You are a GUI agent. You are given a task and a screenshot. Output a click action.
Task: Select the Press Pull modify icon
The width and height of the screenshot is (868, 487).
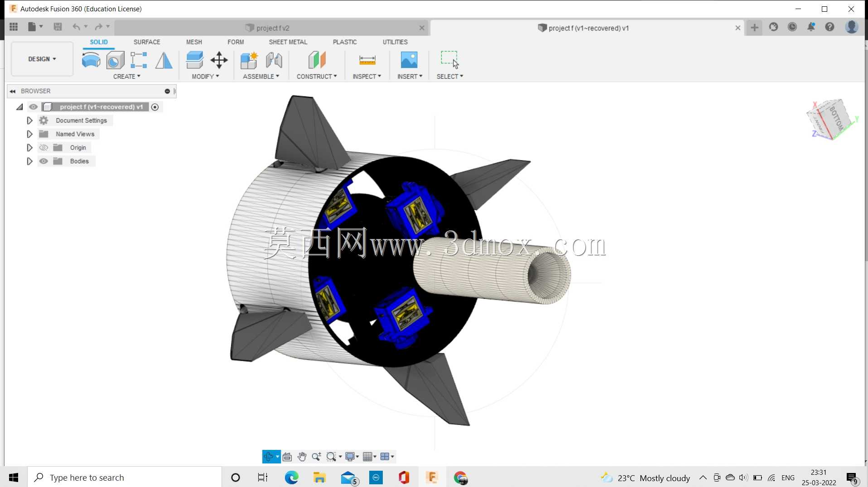(195, 60)
